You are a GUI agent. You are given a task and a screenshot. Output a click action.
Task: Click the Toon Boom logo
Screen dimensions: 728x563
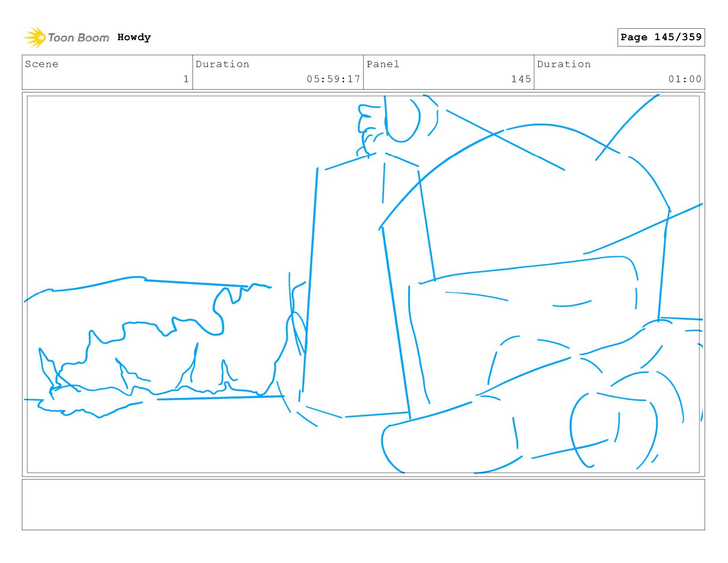point(66,38)
